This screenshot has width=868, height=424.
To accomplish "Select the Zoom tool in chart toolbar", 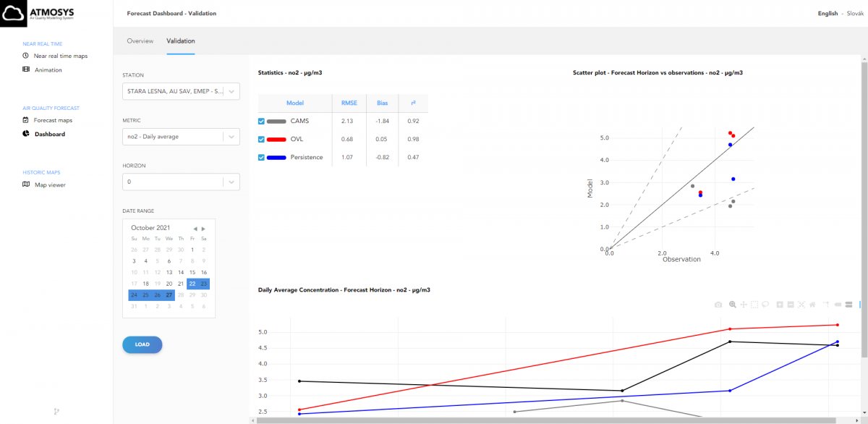I will pos(733,305).
